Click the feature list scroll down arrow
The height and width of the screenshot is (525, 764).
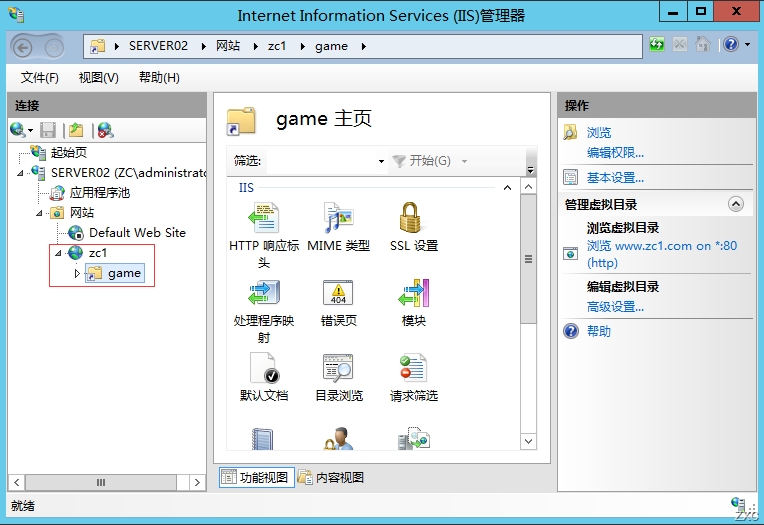tap(528, 442)
